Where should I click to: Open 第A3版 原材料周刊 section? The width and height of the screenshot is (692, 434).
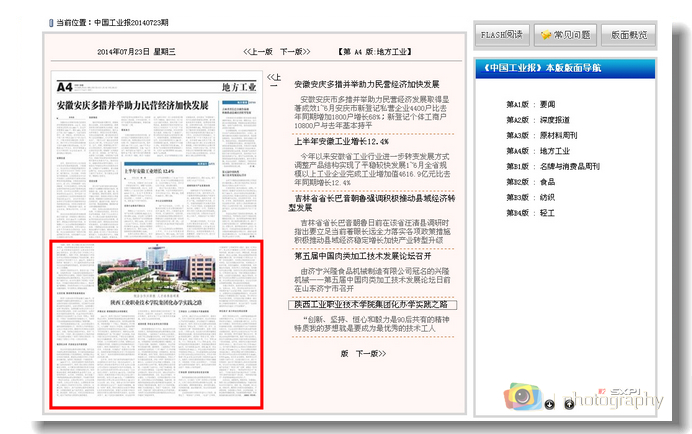(541, 135)
